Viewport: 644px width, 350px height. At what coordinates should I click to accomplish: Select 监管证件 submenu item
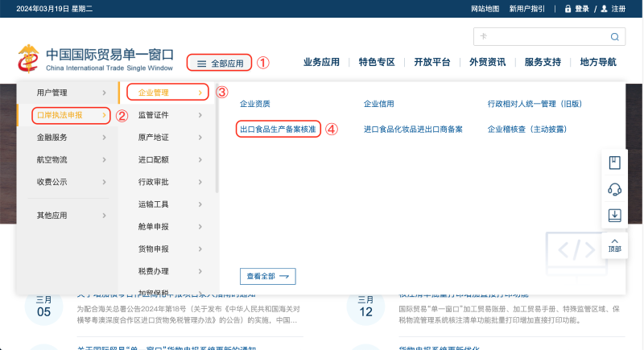[x=167, y=115]
